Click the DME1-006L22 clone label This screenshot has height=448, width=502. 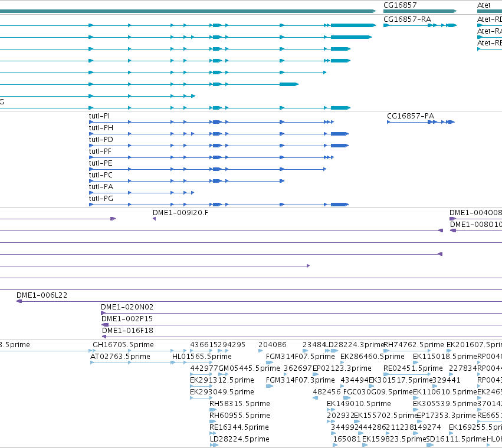(x=42, y=295)
